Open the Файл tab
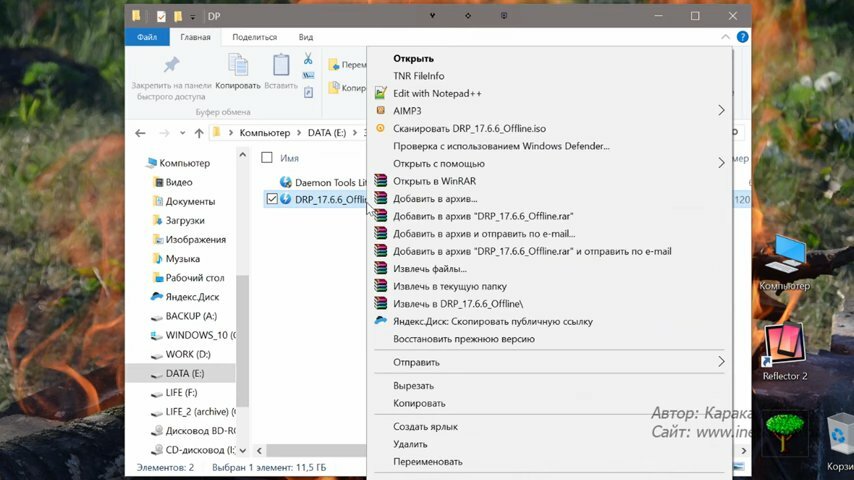854x480 pixels. [147, 37]
